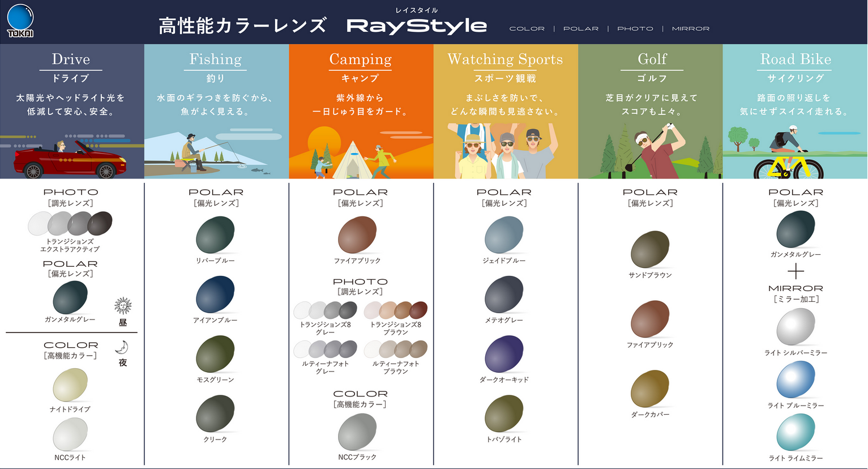Viewport: 868px width, 469px height.
Task: Select the ライト シルバーミラー lens swatch
Action: [796, 327]
